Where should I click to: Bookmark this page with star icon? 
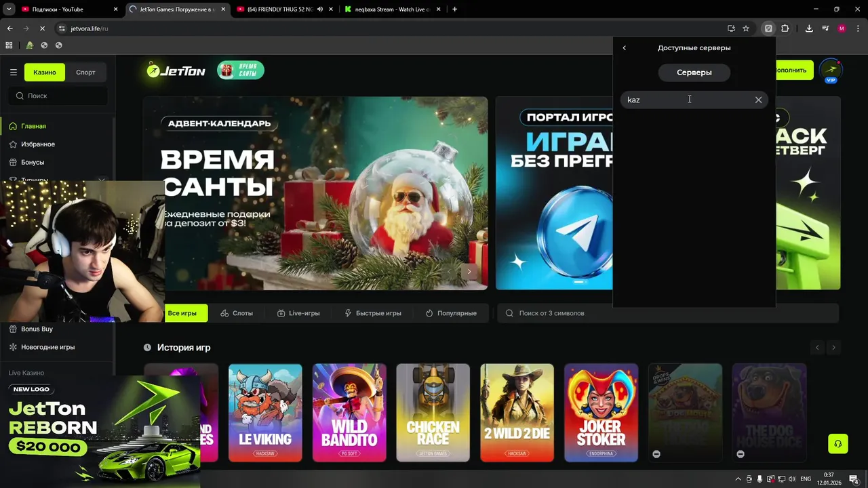[x=746, y=28]
